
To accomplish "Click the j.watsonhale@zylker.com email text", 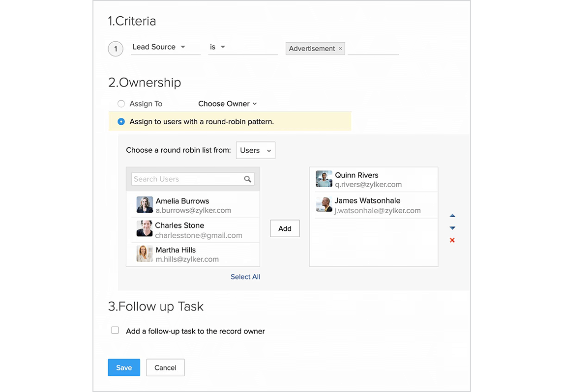I will pos(377,211).
